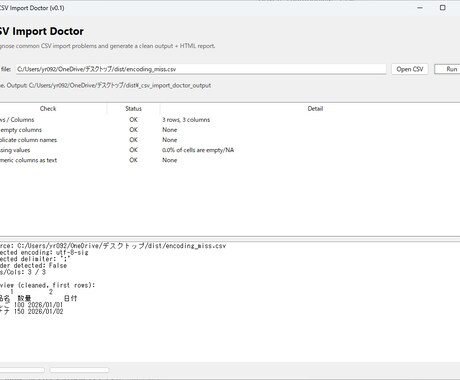
Task: Click the Detail column header
Action: tap(315, 108)
